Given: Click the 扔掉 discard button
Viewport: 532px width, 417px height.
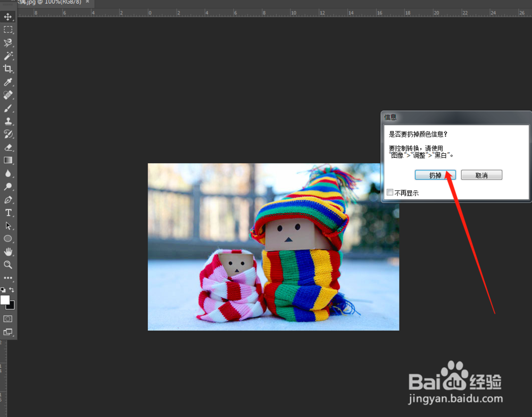Looking at the screenshot, I should (435, 175).
